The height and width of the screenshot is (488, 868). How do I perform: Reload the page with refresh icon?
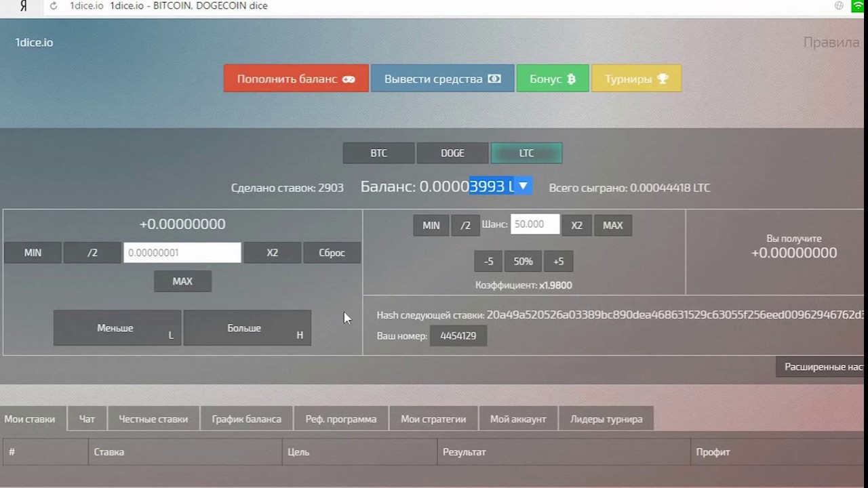coord(54,6)
